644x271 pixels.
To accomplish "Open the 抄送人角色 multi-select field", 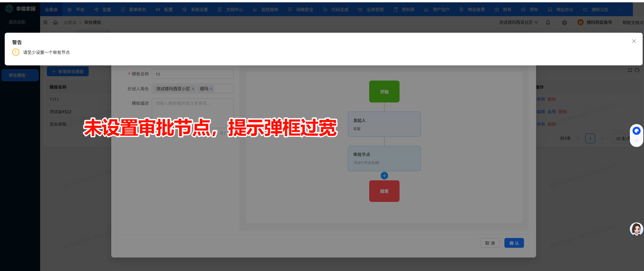I will click(x=193, y=89).
